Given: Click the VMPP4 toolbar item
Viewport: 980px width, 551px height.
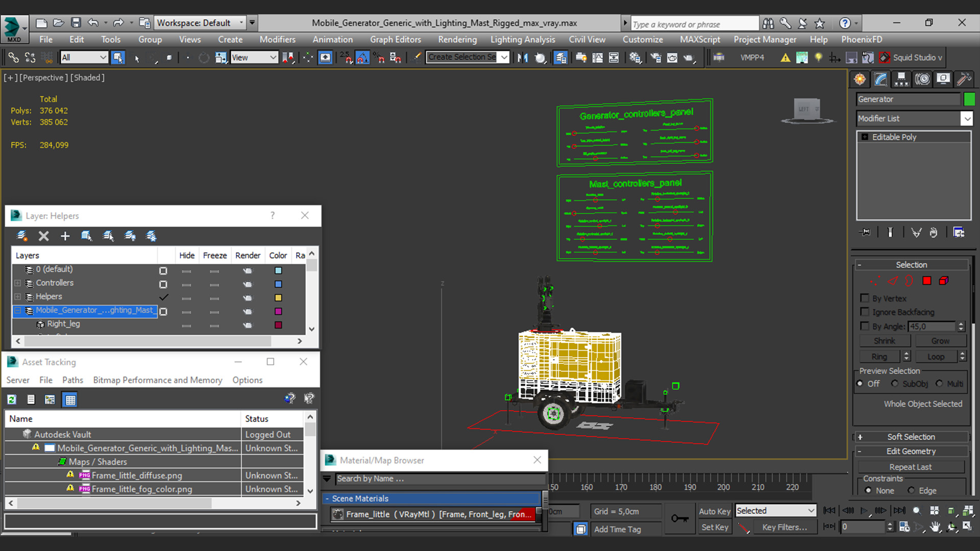Looking at the screenshot, I should click(x=752, y=58).
